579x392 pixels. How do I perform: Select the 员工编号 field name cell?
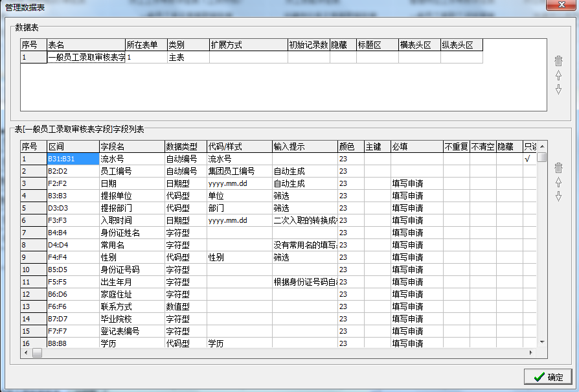click(132, 171)
